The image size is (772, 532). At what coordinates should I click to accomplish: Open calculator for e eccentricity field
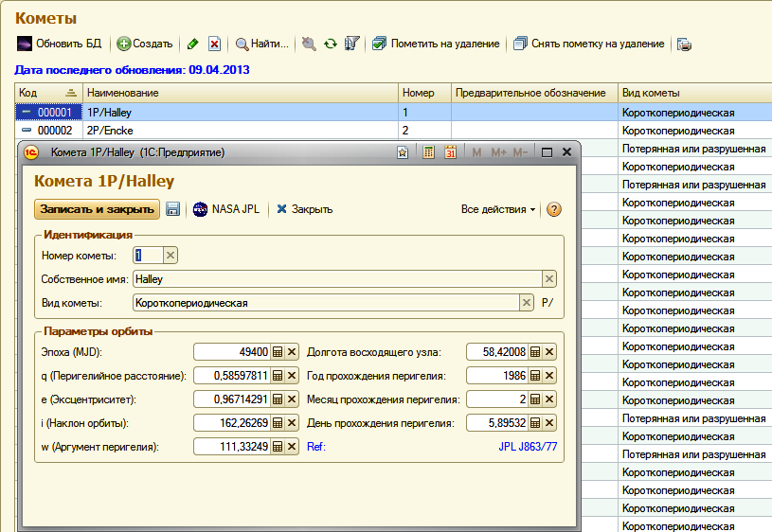278,399
